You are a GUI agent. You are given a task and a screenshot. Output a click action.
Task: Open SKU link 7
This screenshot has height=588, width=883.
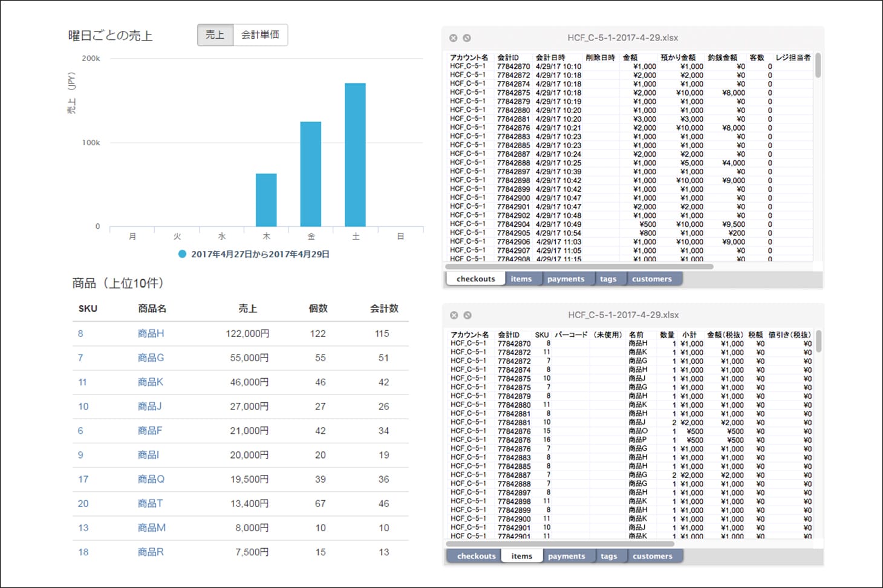tap(80, 358)
